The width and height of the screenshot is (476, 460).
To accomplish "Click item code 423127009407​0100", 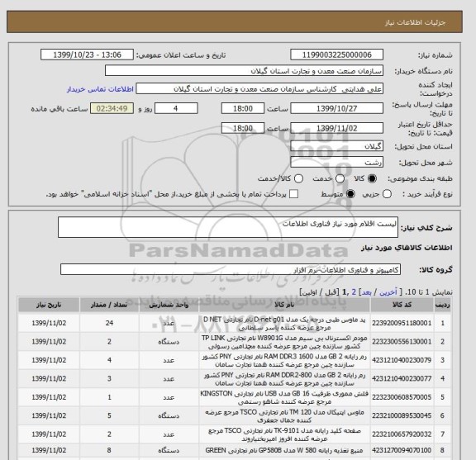I will (x=402, y=450).
